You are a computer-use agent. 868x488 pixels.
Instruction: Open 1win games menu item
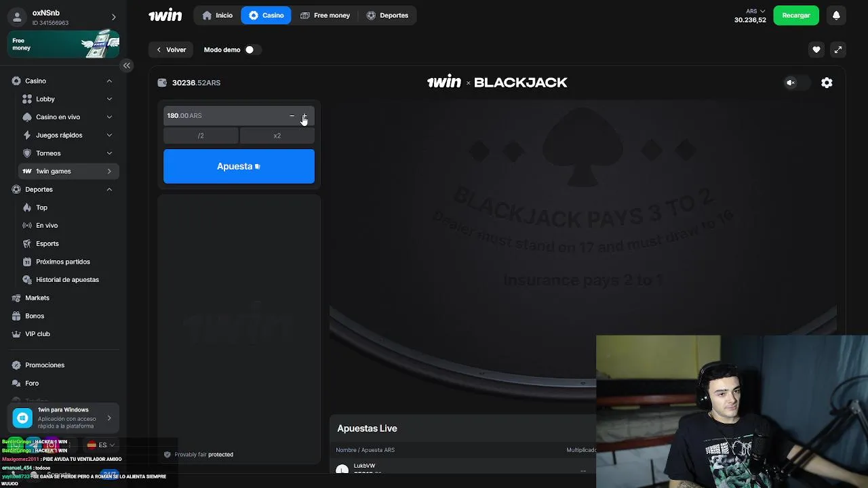click(x=68, y=171)
